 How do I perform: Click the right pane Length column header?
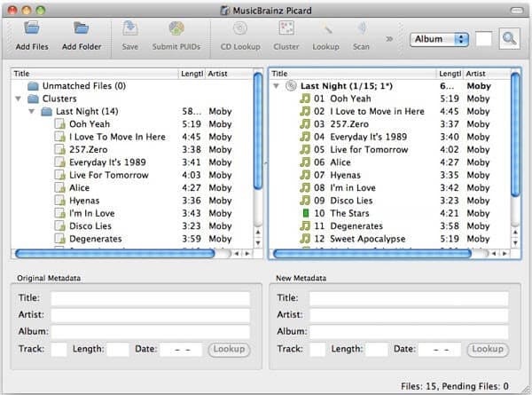point(450,74)
